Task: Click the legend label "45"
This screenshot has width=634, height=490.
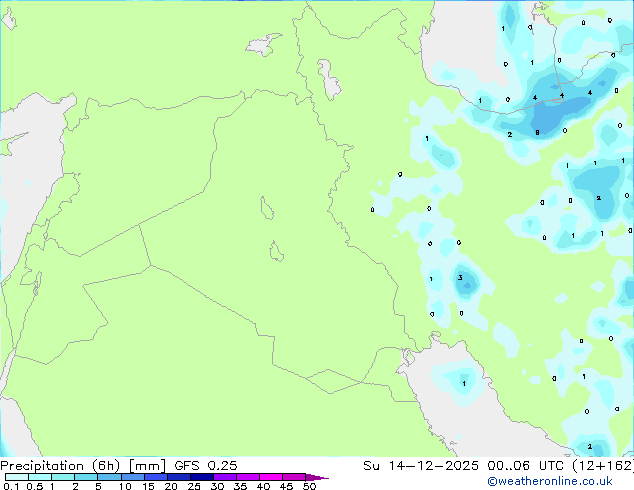Action: click(286, 486)
